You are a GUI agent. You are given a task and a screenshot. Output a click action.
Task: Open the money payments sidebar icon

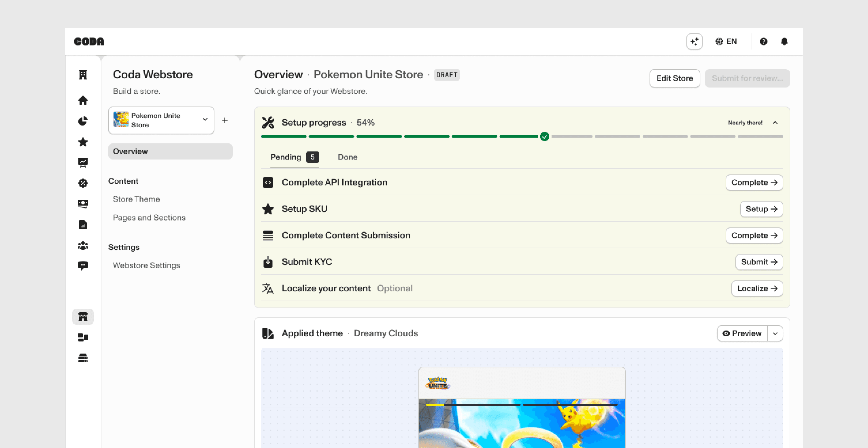click(83, 204)
